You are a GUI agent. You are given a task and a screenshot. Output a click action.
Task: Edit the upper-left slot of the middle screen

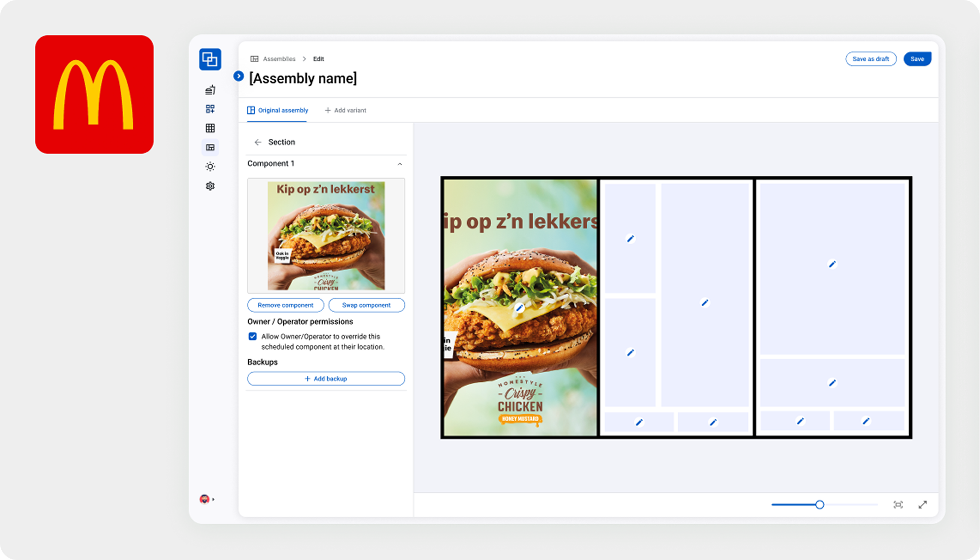tap(630, 239)
